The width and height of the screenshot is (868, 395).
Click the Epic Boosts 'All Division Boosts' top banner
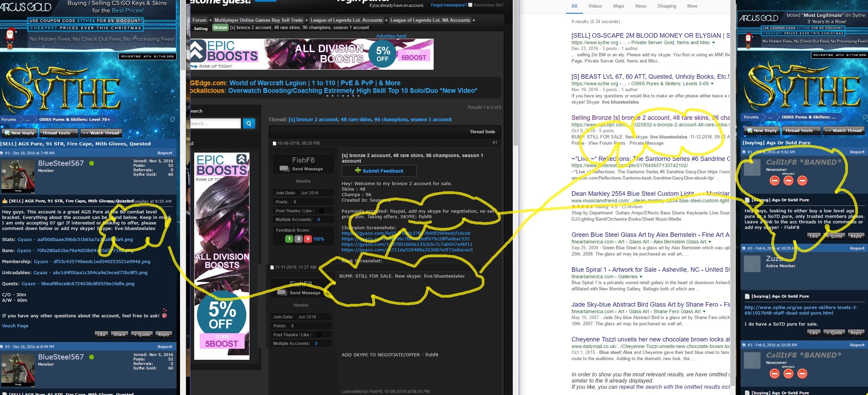click(x=312, y=54)
